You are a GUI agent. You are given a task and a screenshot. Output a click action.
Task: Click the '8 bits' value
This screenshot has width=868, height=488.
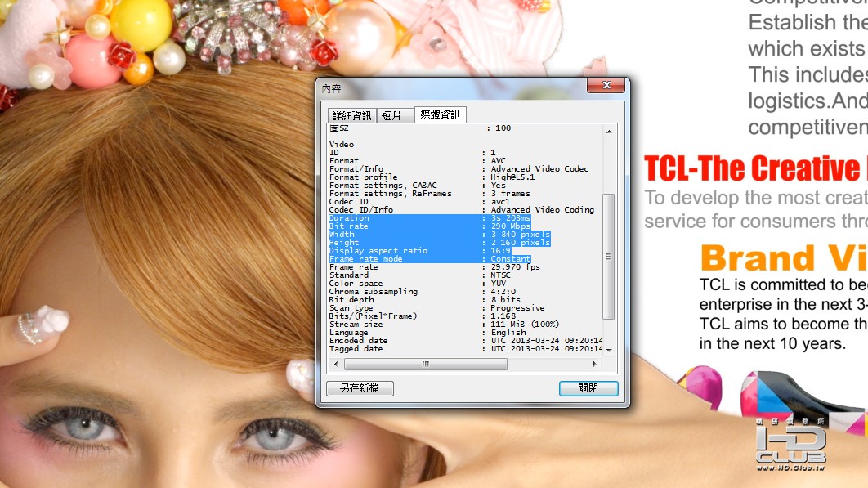click(505, 300)
